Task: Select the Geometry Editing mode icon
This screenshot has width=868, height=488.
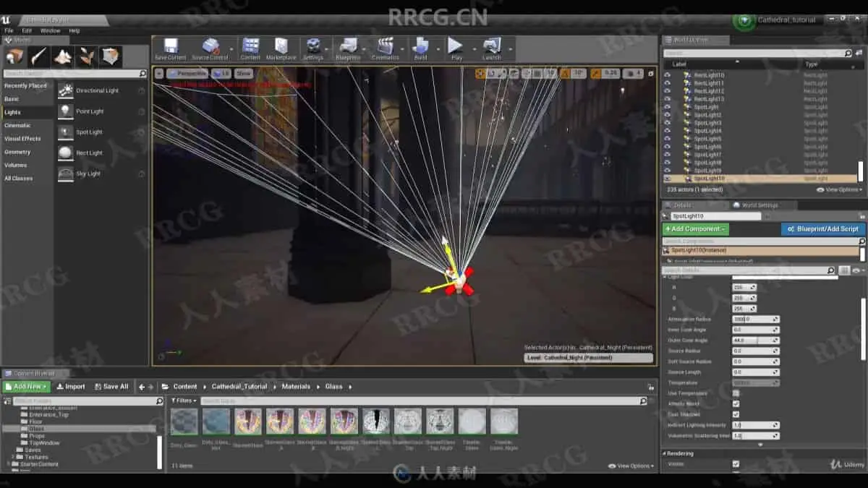Action: tap(110, 57)
